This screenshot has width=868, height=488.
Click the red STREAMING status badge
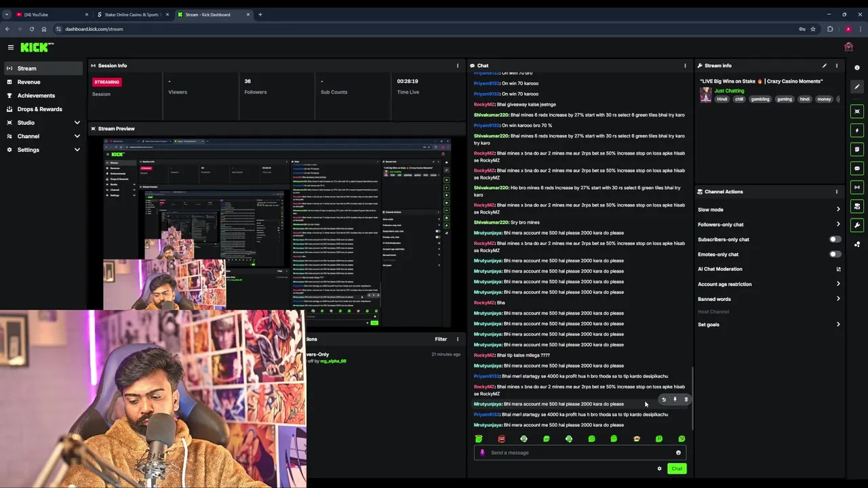[x=106, y=82]
